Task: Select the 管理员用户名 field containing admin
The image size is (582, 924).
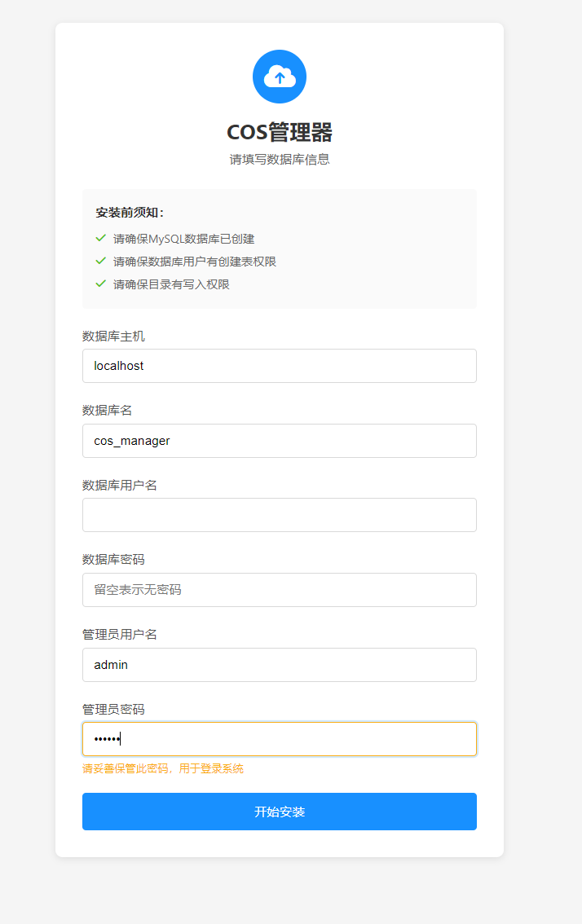Action: [280, 665]
